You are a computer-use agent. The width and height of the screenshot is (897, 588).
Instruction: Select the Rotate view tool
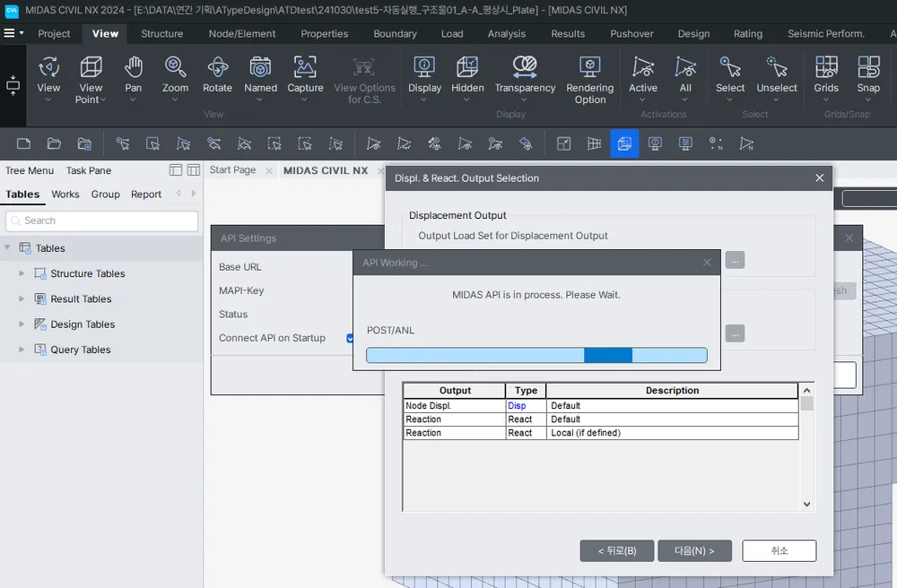pos(217,67)
